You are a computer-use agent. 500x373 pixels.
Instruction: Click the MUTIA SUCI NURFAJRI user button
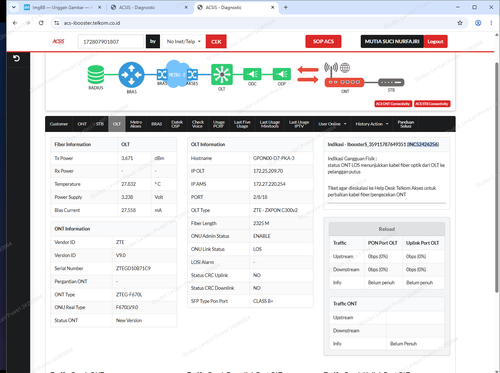pos(392,41)
